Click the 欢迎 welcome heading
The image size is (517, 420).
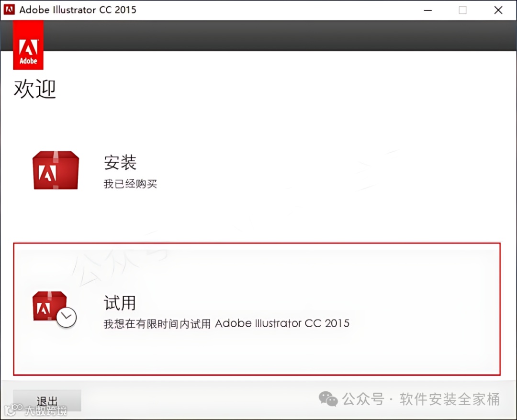35,88
